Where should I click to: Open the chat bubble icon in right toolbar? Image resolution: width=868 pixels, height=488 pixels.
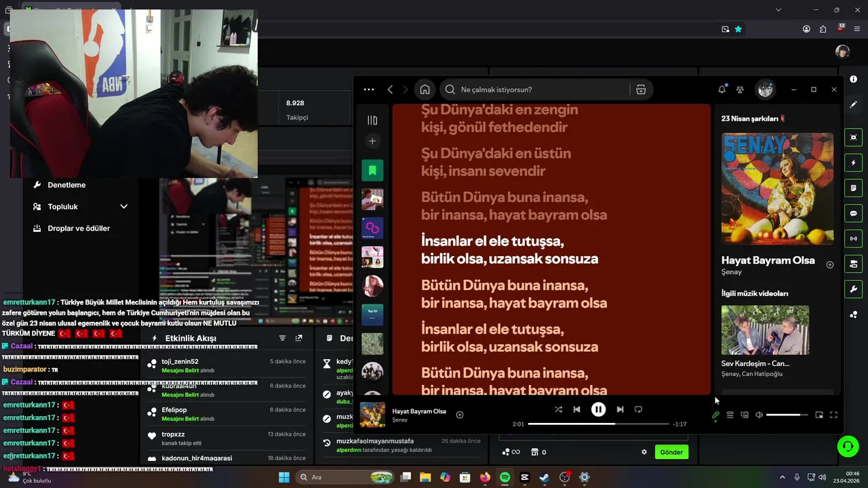click(853, 213)
